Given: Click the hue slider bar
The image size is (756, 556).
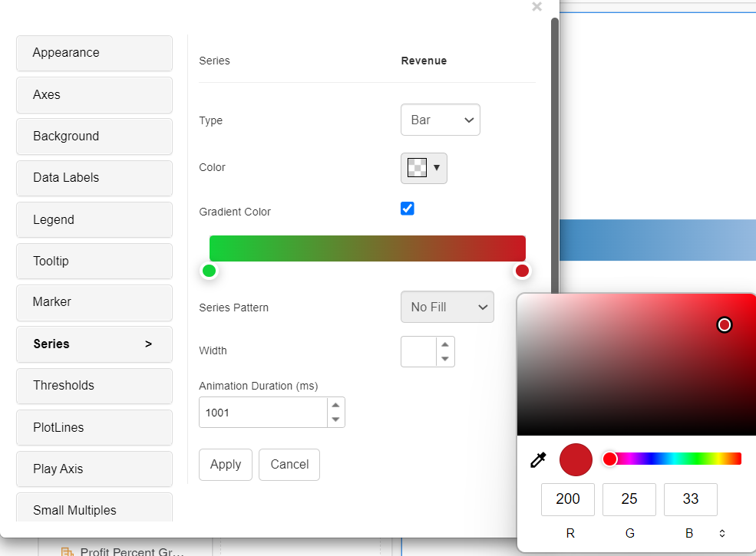Looking at the screenshot, I should click(x=675, y=459).
